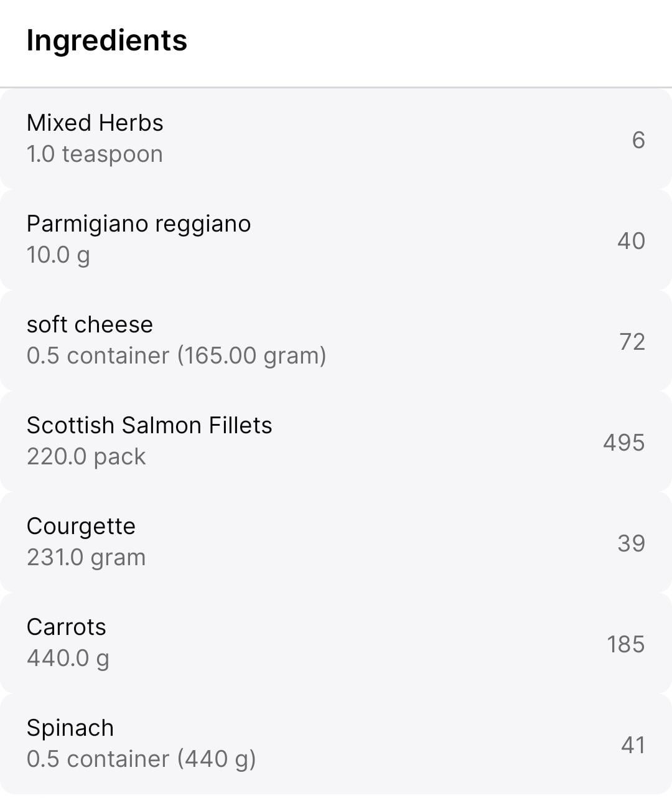Open the Carrots ingredient entry
Viewport: 672px width, 798px height.
point(336,643)
